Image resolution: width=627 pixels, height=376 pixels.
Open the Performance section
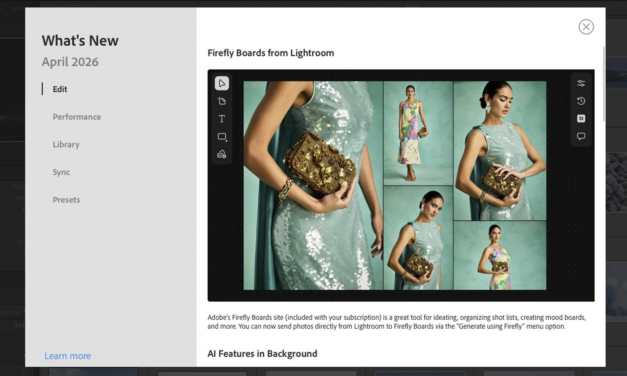coord(77,117)
